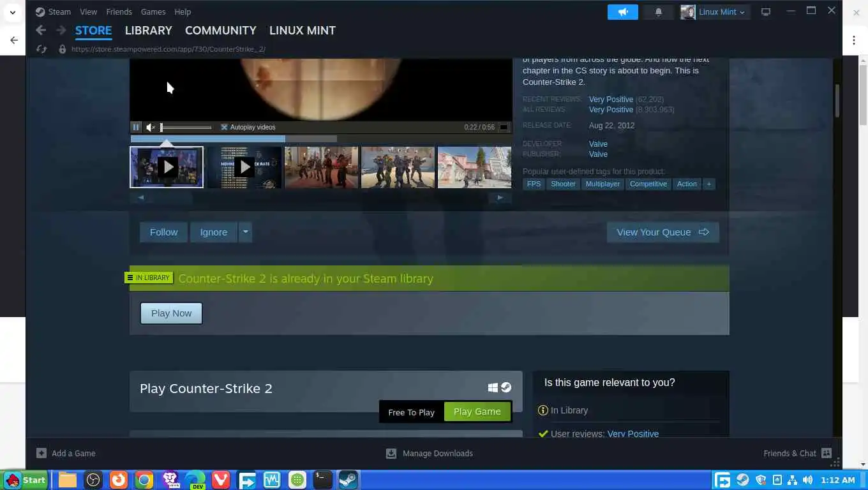The width and height of the screenshot is (868, 490).
Task: Open the notifications bell
Action: [x=659, y=11]
